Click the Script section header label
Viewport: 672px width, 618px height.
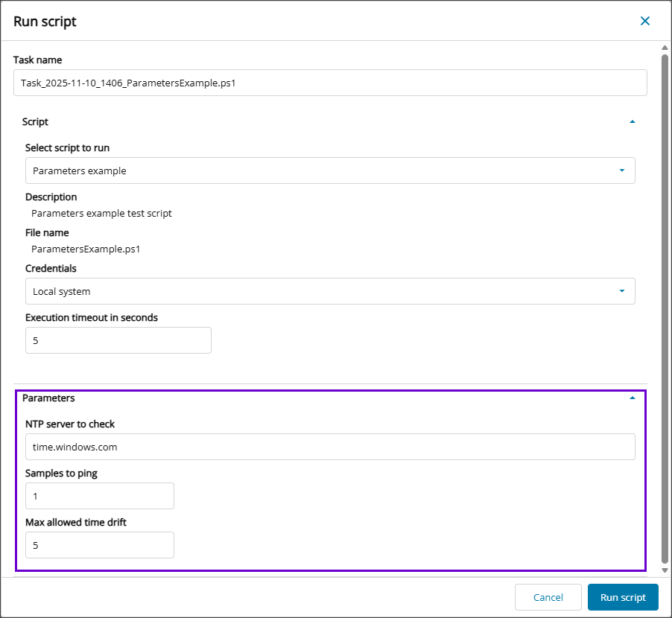point(36,121)
